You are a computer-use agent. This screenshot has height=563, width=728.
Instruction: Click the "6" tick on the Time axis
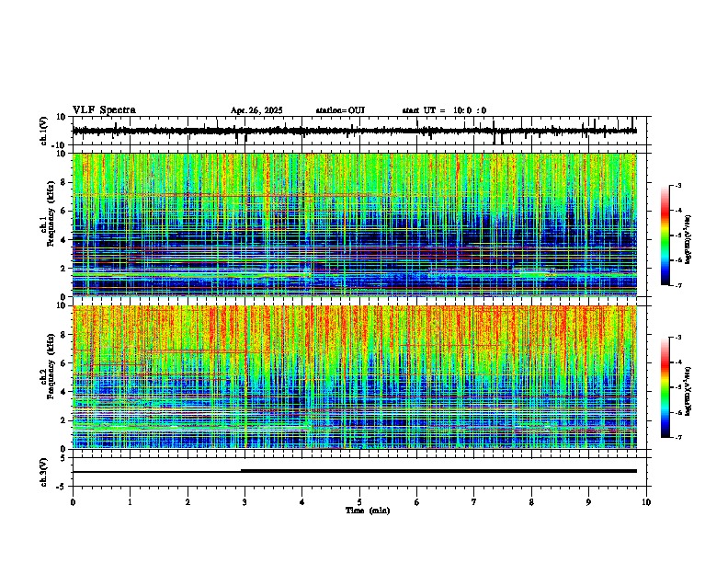[416, 502]
